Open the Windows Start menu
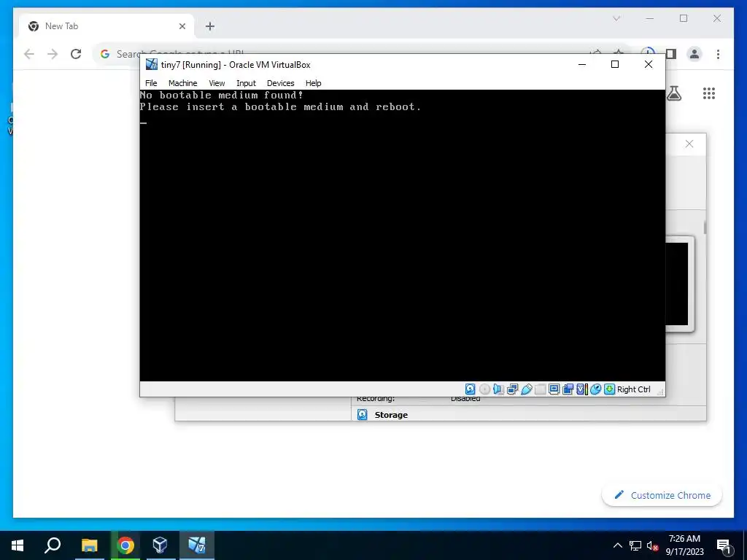 [18, 545]
